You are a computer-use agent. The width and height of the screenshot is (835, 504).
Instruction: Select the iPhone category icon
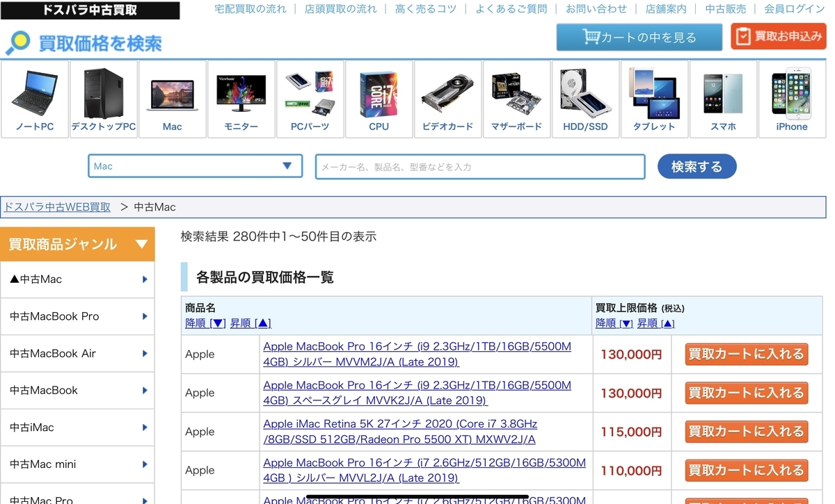[x=792, y=99]
